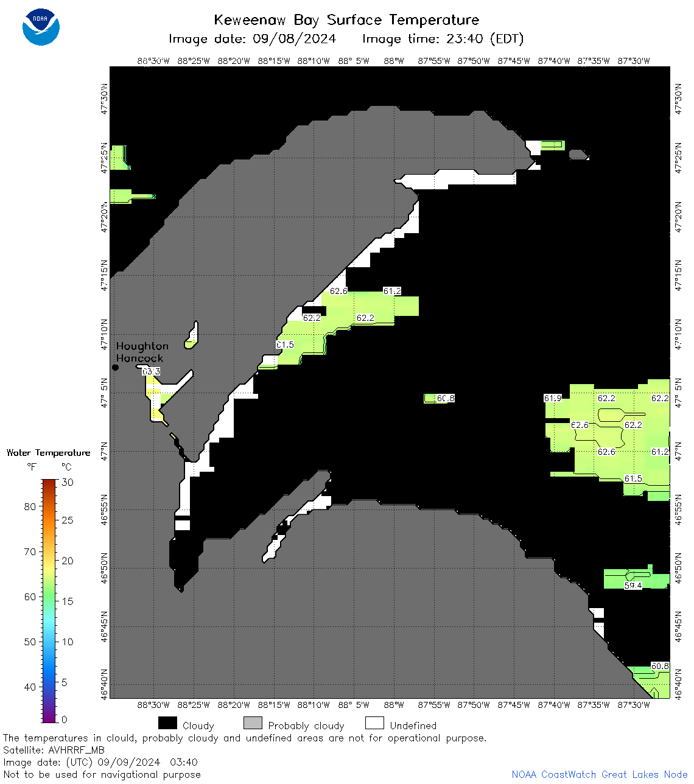Click the 60.8 reading on the isolated mid-lake patch

(446, 398)
